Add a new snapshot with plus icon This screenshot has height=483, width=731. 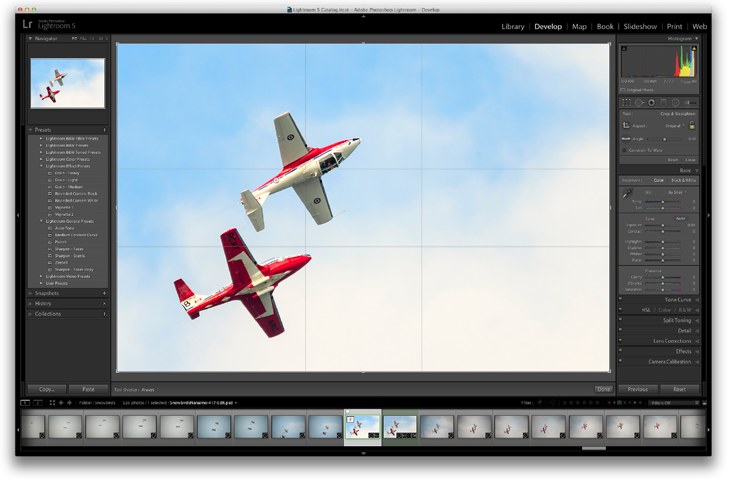[x=104, y=294]
